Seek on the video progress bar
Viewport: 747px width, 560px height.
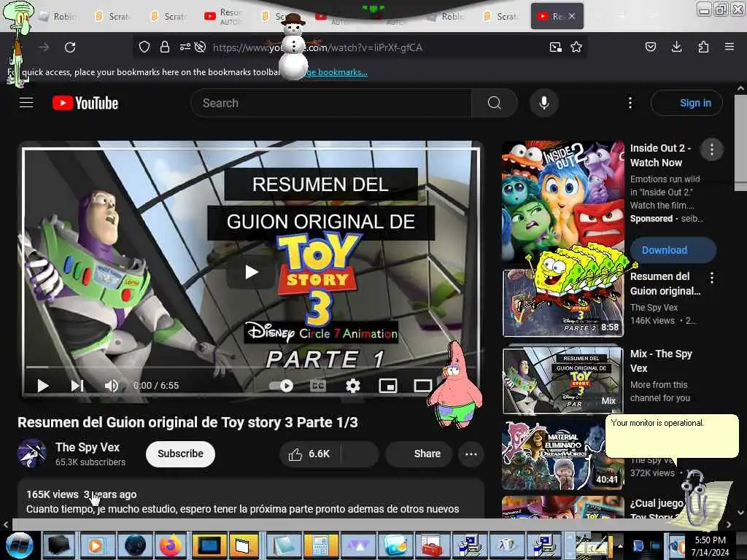pyautogui.click(x=251, y=367)
